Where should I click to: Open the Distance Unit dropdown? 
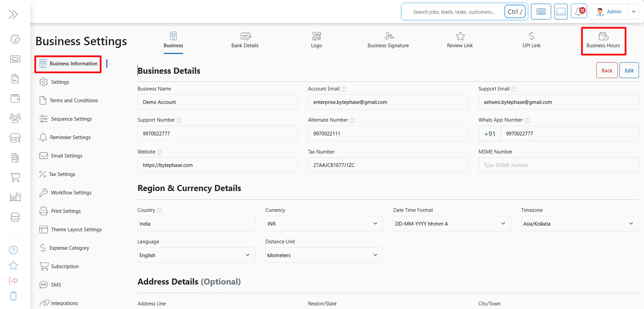click(375, 255)
